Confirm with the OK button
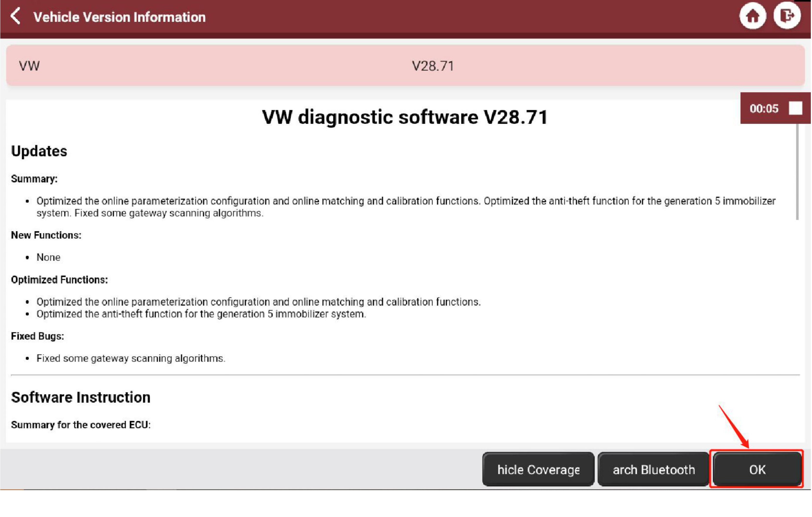This screenshot has width=812, height=517. pyautogui.click(x=757, y=469)
